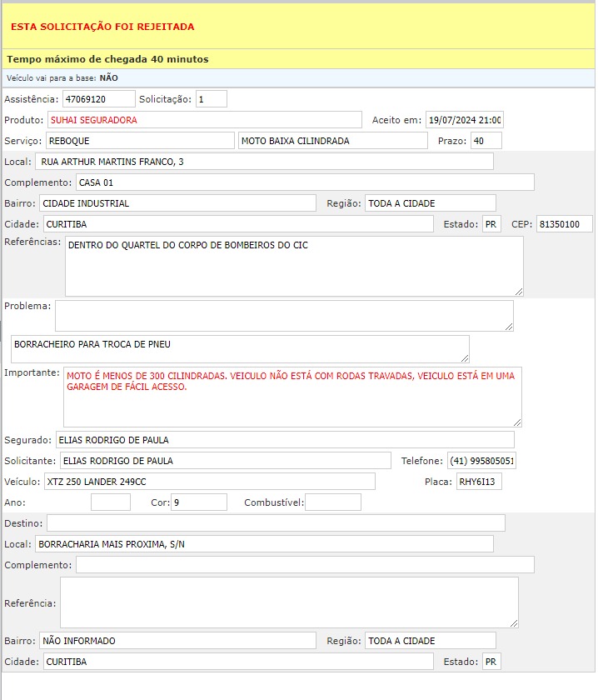
Task: Click the Prazo field showing 40
Action: (x=486, y=141)
